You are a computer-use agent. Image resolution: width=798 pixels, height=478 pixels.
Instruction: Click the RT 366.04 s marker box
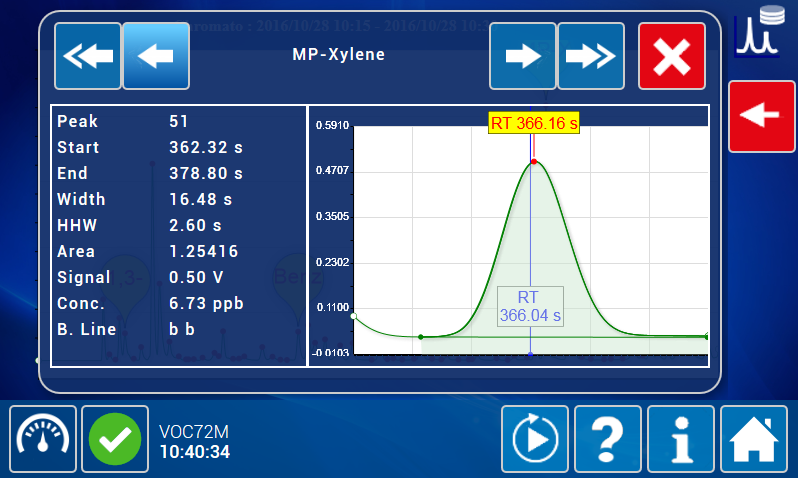point(530,306)
